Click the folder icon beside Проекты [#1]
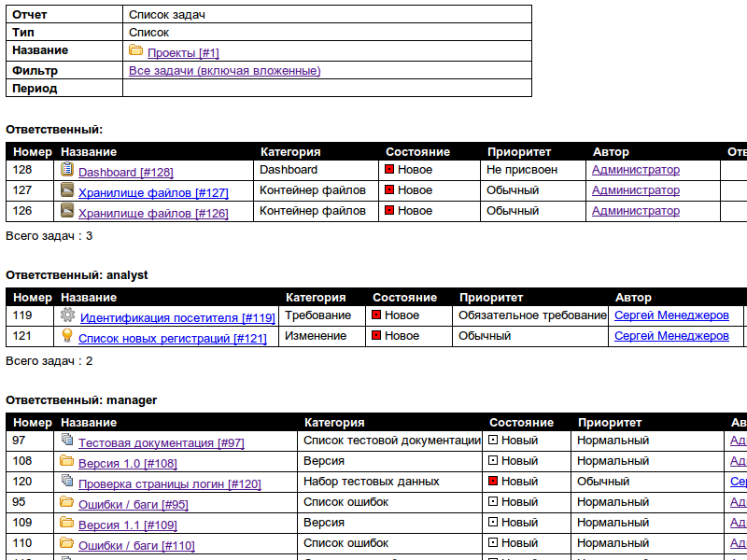The image size is (747, 560). coord(135,50)
